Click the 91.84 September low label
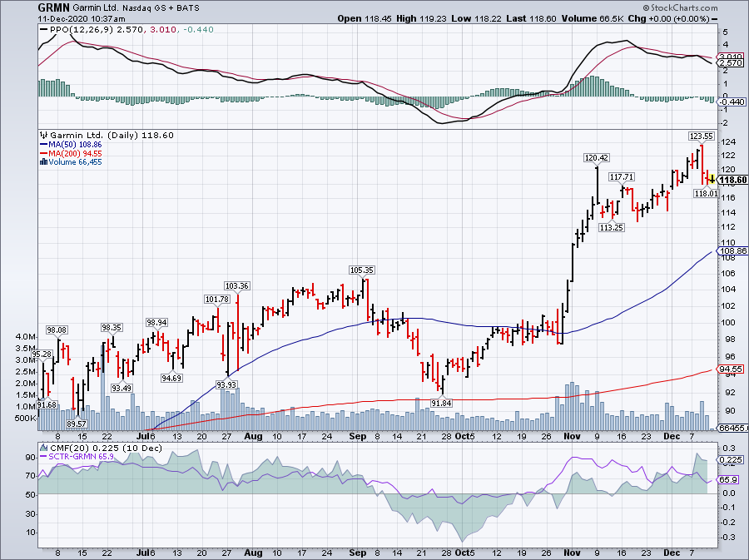This screenshot has width=749, height=560. pos(441,403)
